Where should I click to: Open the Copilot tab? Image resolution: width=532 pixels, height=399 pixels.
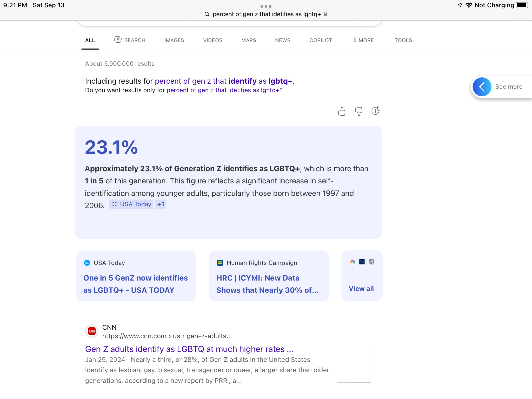point(321,40)
